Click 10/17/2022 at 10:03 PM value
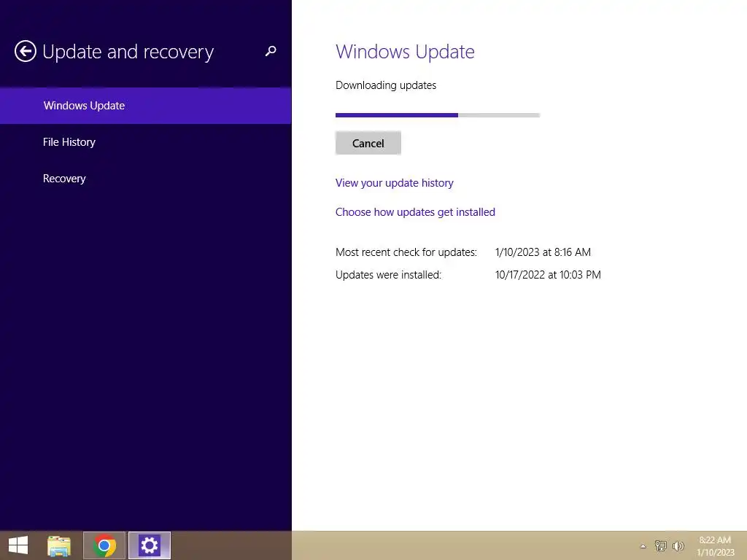Viewport: 747px width, 560px height. [x=548, y=275]
